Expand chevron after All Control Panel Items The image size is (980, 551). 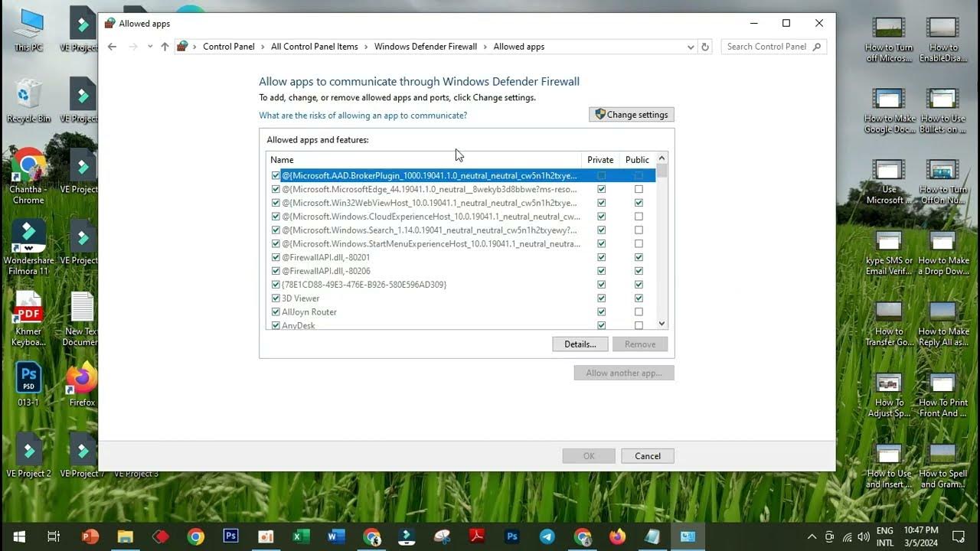(366, 47)
